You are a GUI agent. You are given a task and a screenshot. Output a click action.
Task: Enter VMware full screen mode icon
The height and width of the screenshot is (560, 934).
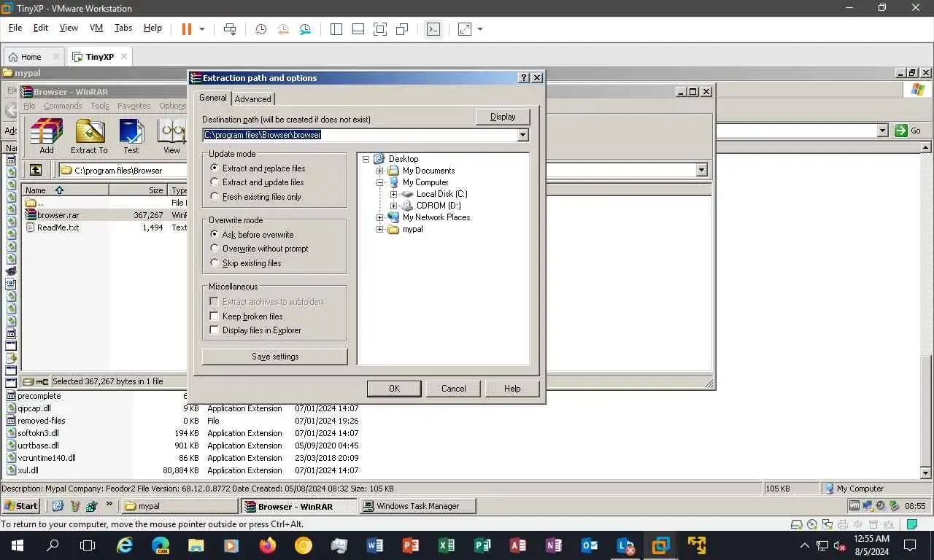380,29
